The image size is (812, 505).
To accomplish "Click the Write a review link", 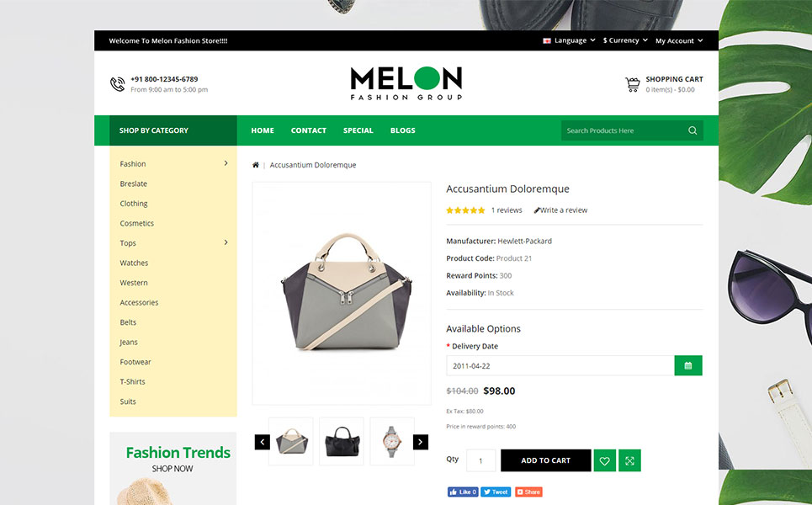I will [x=560, y=210].
